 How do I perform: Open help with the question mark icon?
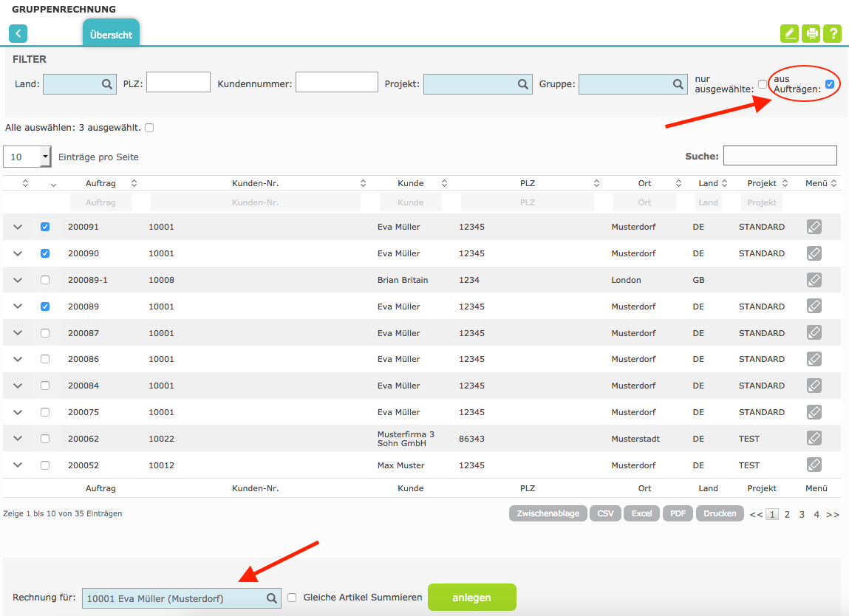coord(833,33)
